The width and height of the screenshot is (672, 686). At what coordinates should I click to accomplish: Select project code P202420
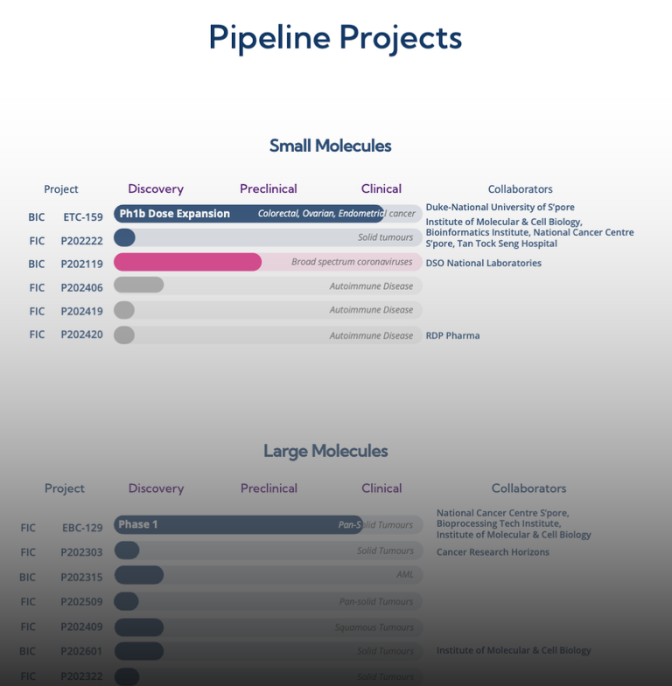point(82,335)
